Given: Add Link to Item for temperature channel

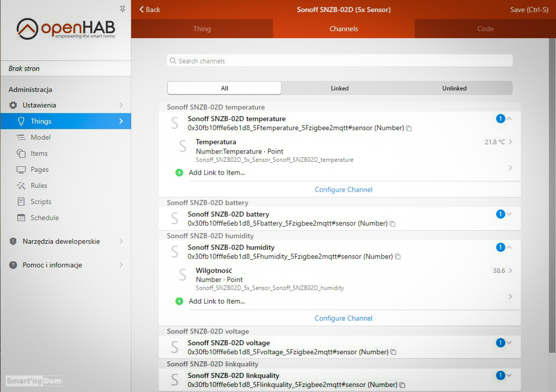Looking at the screenshot, I should coord(217,173).
